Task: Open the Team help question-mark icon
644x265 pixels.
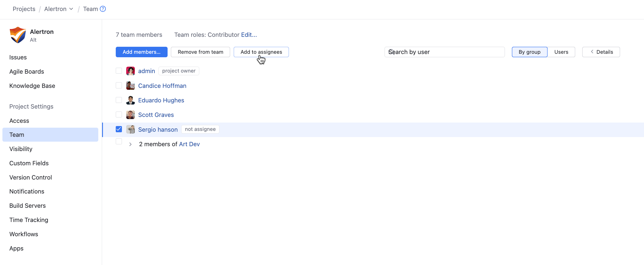Action: coord(103,9)
